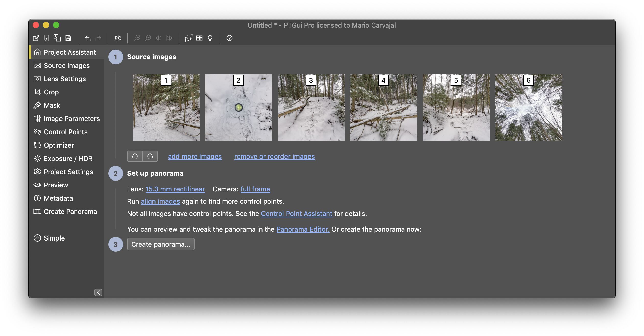The height and width of the screenshot is (336, 644).
Task: Open the Image Parameters tab
Action: [x=67, y=118]
